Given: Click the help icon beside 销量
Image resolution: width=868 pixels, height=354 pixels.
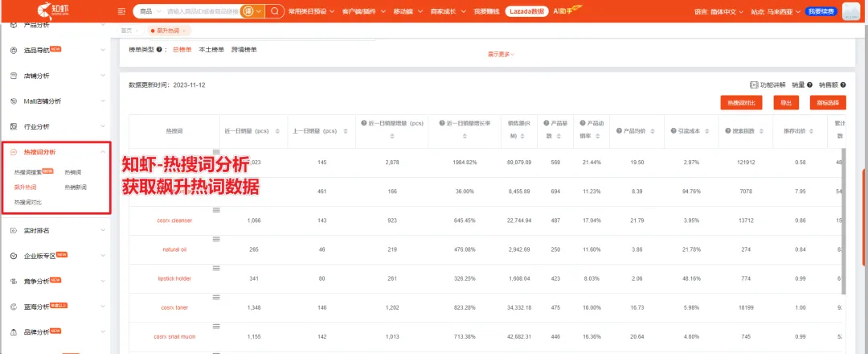Looking at the screenshot, I should coord(809,85).
